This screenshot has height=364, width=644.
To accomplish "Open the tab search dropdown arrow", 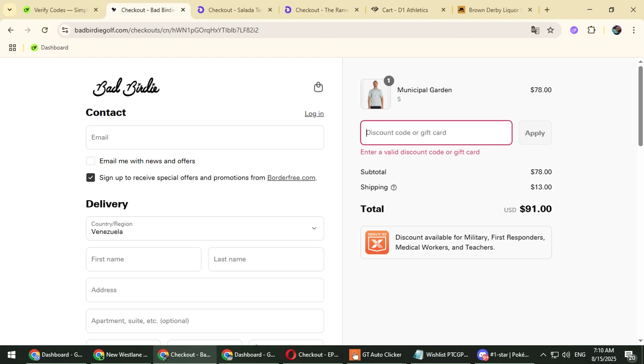I will tap(9, 10).
